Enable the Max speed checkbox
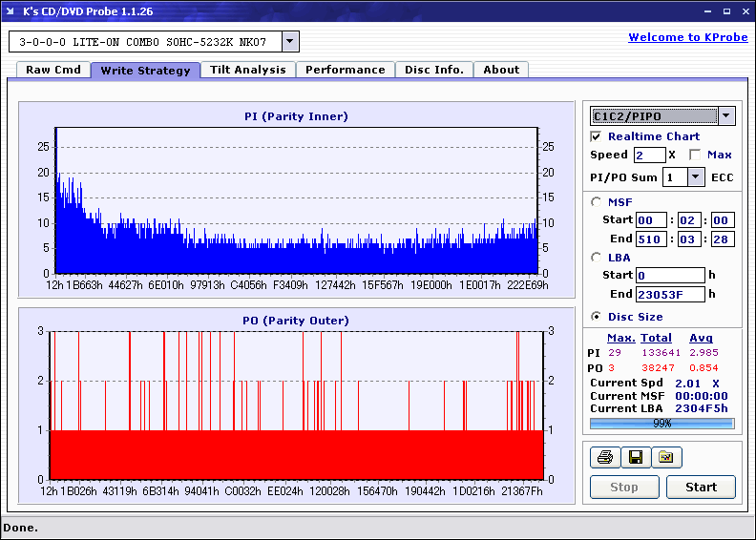The width and height of the screenshot is (756, 540). click(695, 155)
